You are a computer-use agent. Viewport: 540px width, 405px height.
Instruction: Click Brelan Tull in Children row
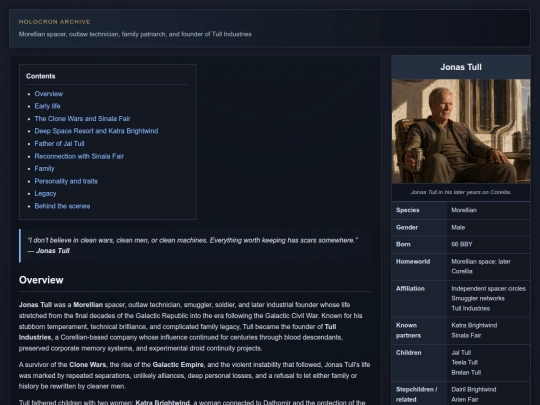coord(466,373)
